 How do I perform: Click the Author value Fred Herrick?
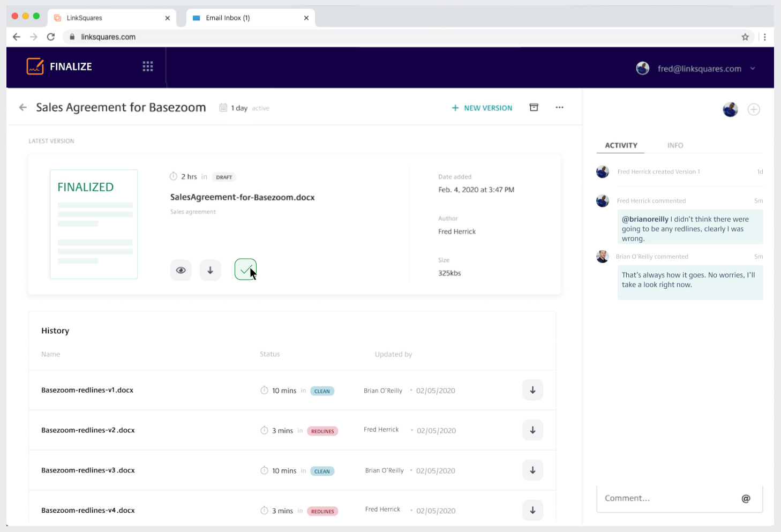tap(457, 231)
